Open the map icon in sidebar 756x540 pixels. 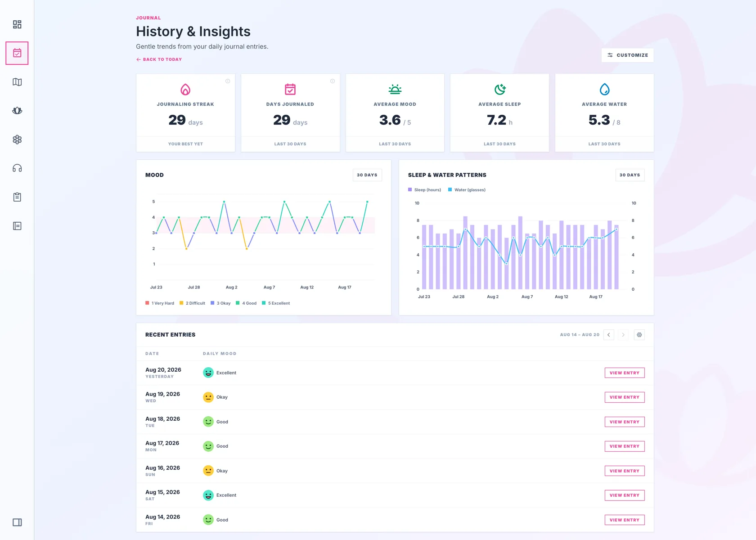[x=17, y=82]
